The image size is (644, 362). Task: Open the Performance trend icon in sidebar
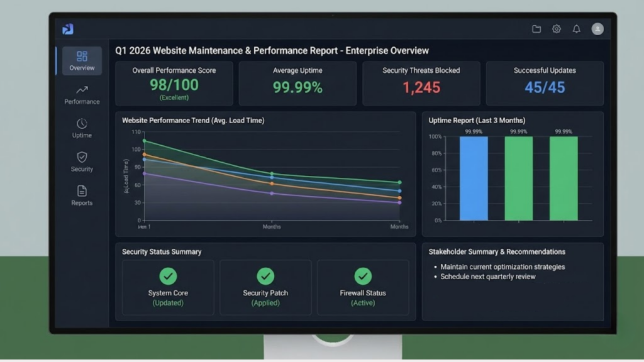click(x=82, y=90)
